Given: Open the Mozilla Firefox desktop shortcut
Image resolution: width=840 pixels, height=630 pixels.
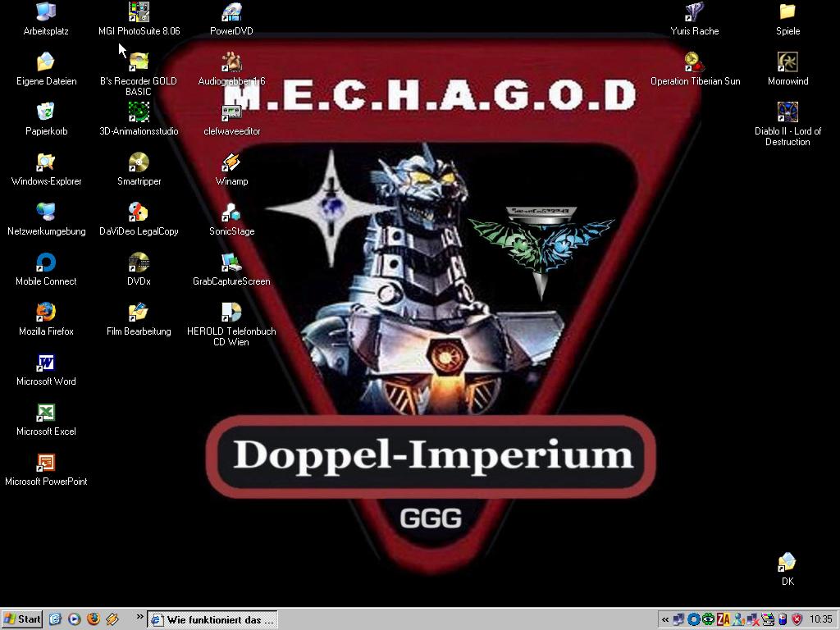Looking at the screenshot, I should coord(46,313).
